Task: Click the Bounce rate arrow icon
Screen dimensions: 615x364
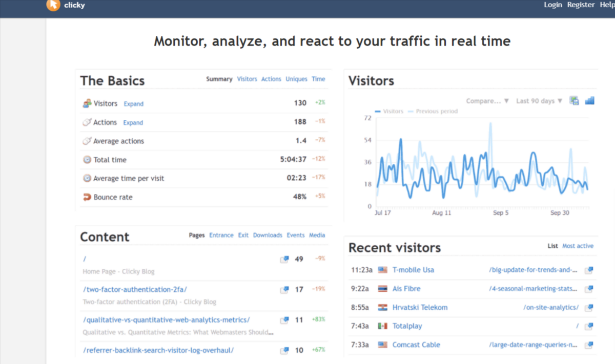Action: tap(87, 197)
